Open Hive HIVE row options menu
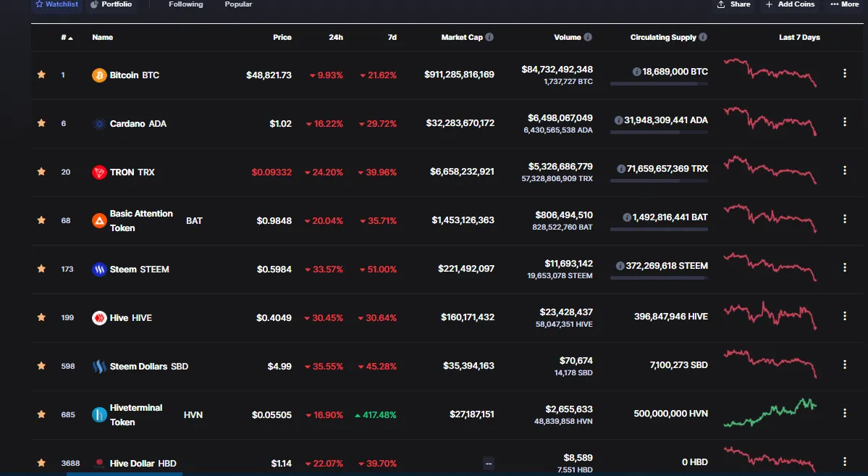 tap(845, 316)
